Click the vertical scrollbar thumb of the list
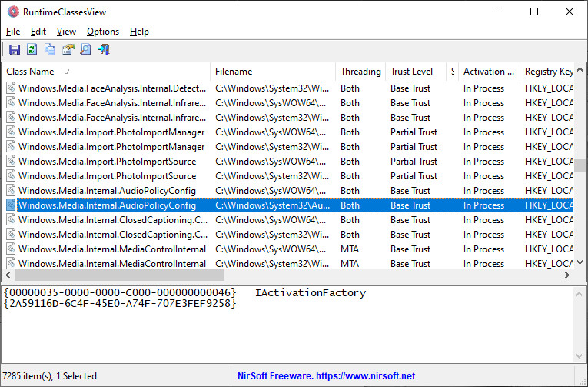The height and width of the screenshot is (387, 588). 580,165
